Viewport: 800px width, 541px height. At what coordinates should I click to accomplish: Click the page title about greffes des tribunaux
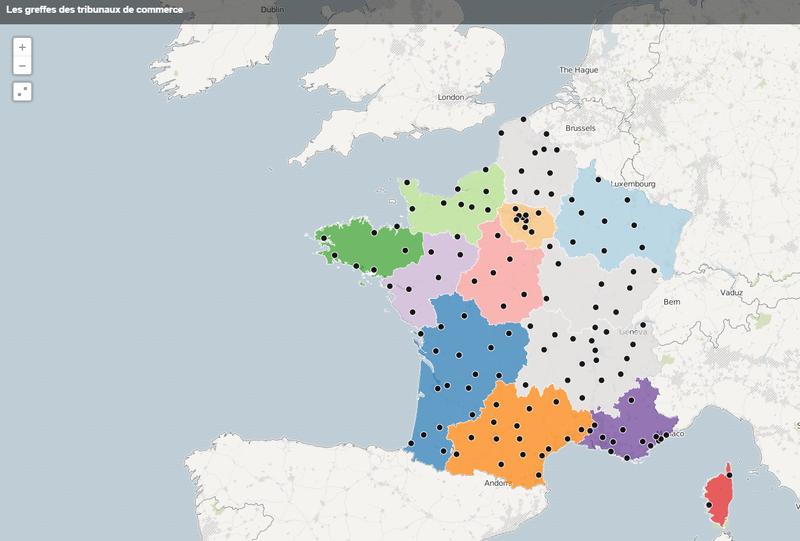91,11
